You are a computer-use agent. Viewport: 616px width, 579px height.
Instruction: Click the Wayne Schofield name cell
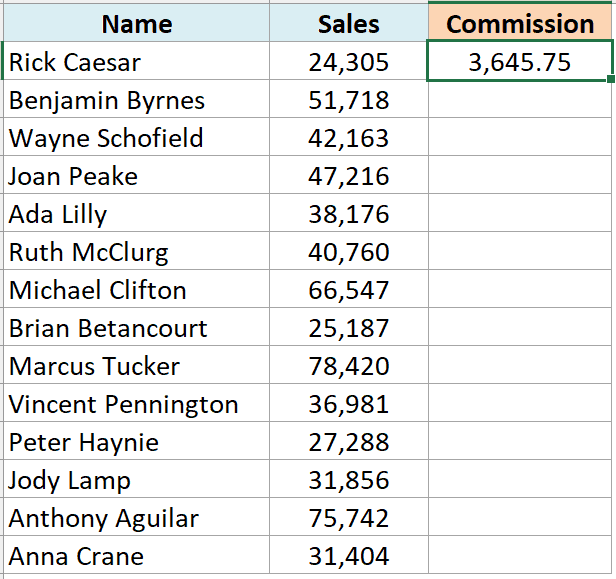[x=137, y=137]
